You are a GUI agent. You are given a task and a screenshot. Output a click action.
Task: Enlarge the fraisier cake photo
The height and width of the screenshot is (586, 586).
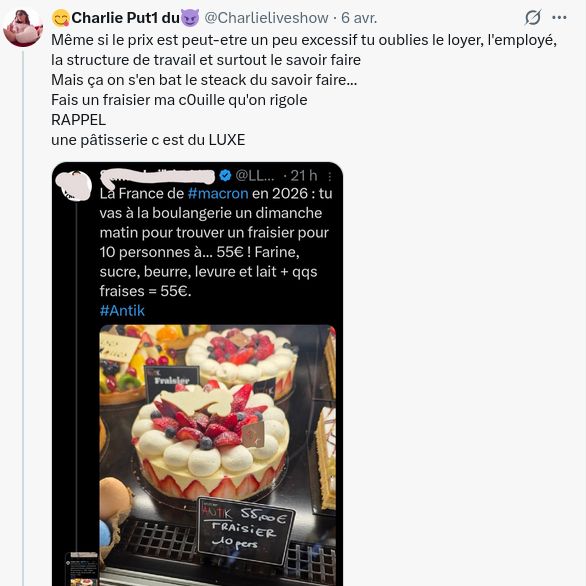click(218, 455)
